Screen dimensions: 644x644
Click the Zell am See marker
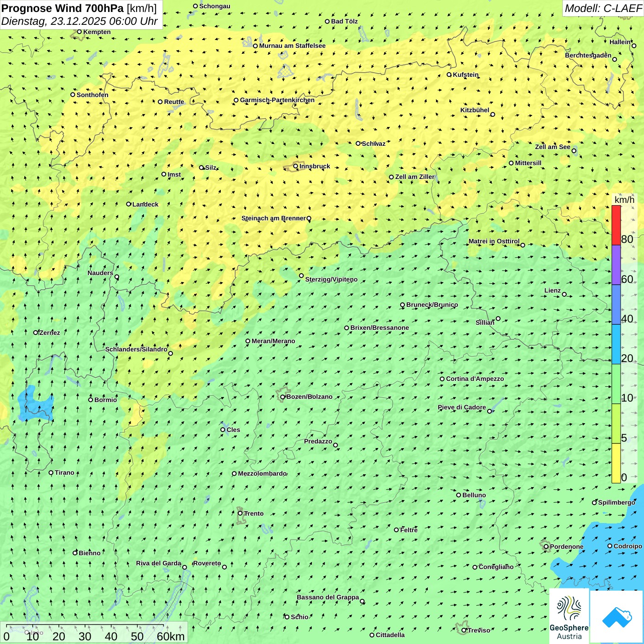pos(574,151)
